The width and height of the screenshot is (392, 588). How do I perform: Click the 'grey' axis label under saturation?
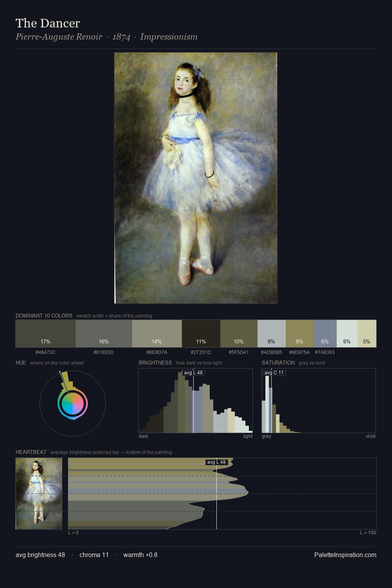pyautogui.click(x=267, y=436)
